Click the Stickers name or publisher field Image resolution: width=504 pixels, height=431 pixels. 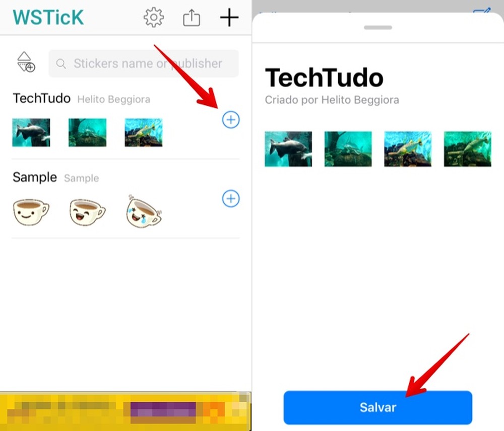[x=144, y=64]
